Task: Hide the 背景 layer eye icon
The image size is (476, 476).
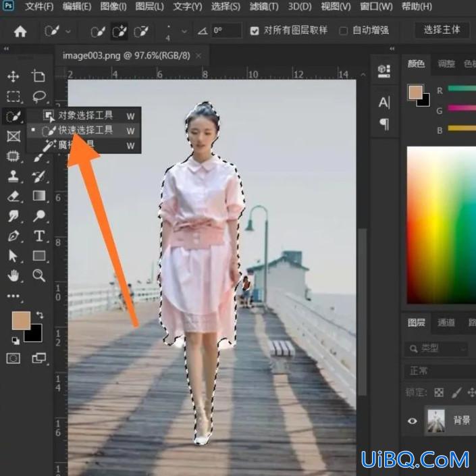Action: [413, 421]
